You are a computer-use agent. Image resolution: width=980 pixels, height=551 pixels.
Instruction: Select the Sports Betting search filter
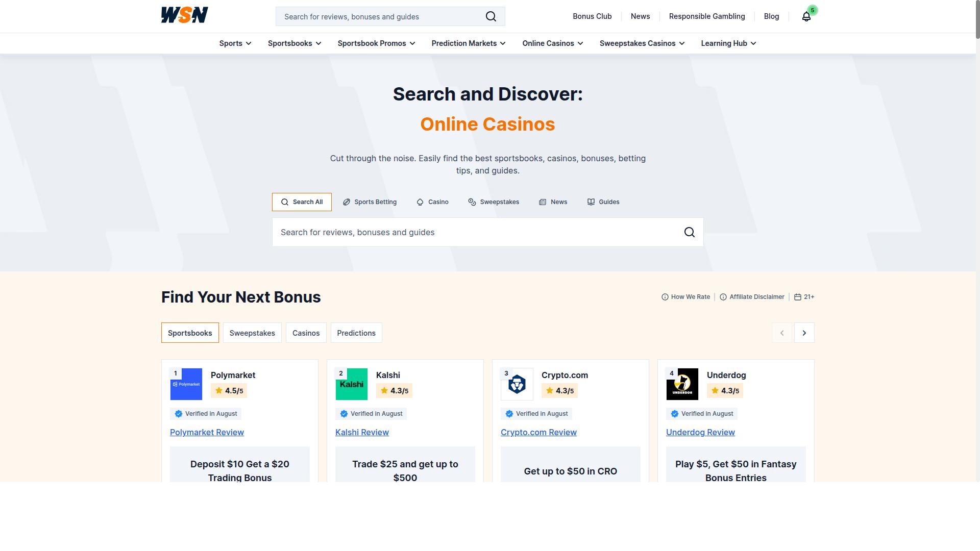pyautogui.click(x=370, y=202)
